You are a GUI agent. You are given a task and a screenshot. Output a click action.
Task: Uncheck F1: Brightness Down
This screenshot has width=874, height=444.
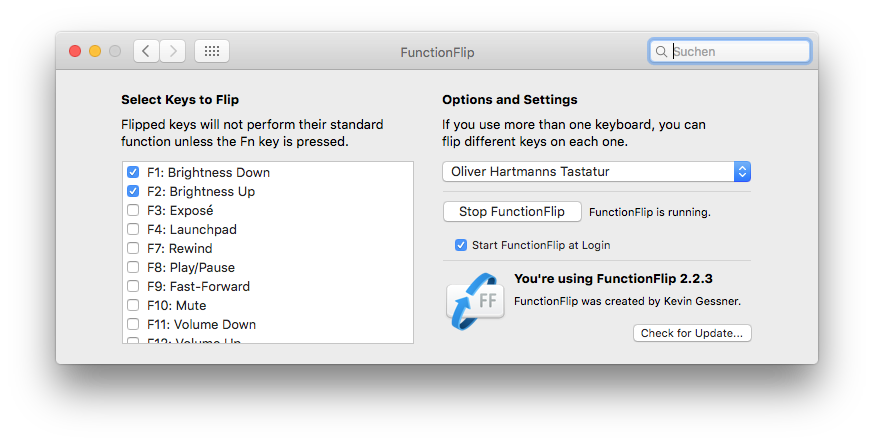tap(133, 173)
